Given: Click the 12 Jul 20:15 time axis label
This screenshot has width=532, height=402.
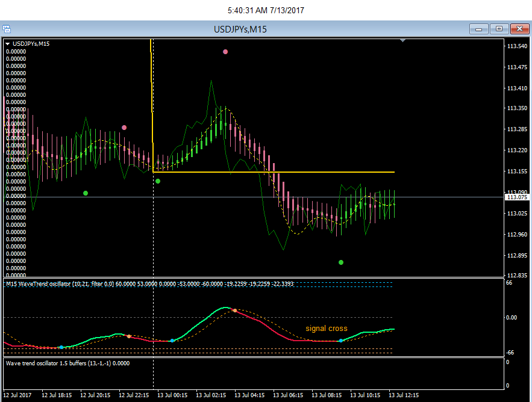Looking at the screenshot, I should [95, 395].
